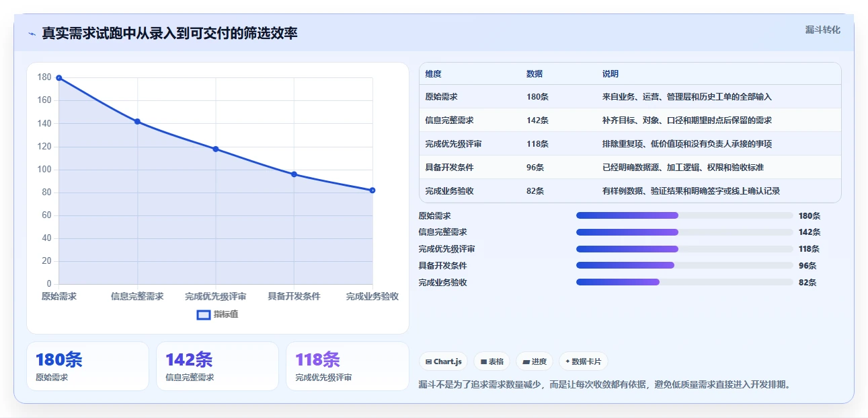Click the lightning icon beside the title

coord(32,34)
